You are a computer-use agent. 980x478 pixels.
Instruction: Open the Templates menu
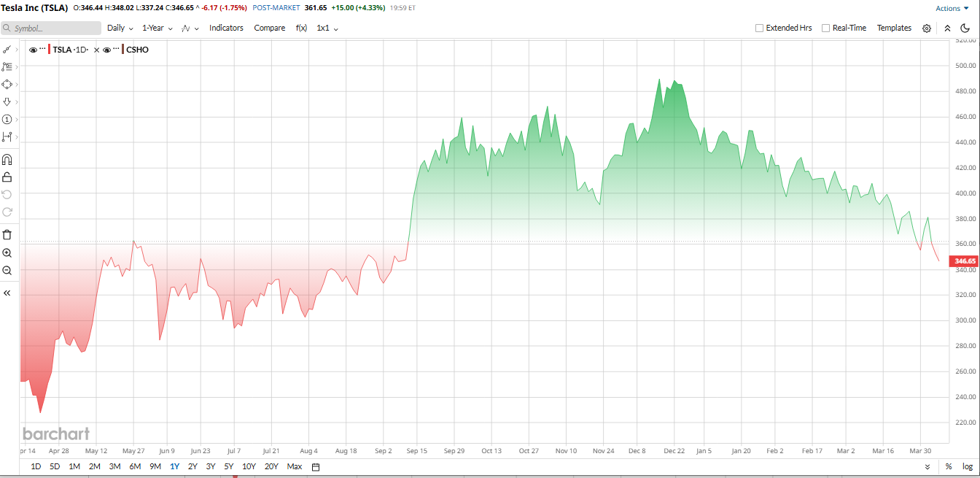pos(894,28)
